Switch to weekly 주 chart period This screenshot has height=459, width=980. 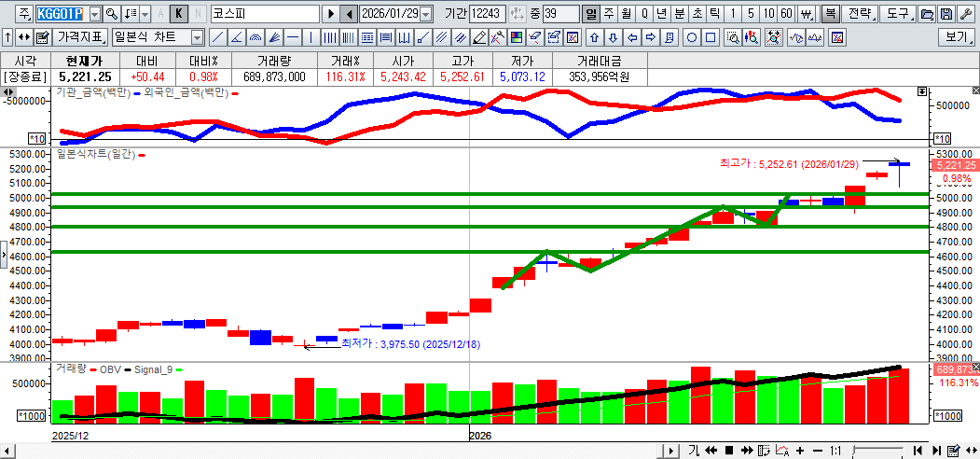pos(608,14)
